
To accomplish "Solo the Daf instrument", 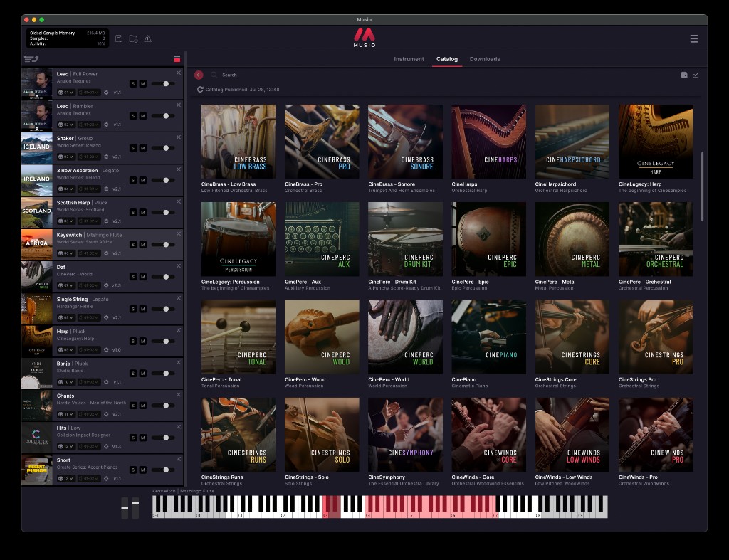I will [133, 277].
